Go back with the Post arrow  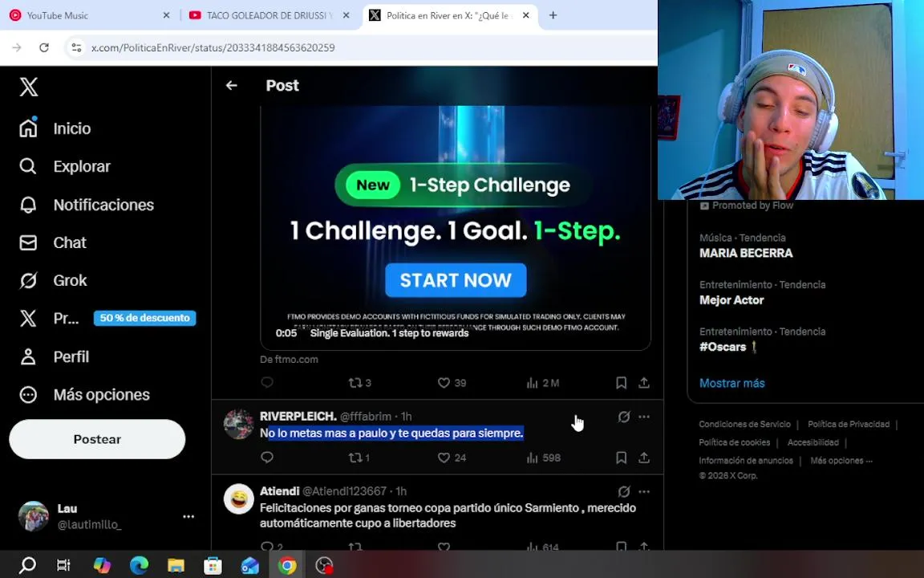click(x=232, y=86)
